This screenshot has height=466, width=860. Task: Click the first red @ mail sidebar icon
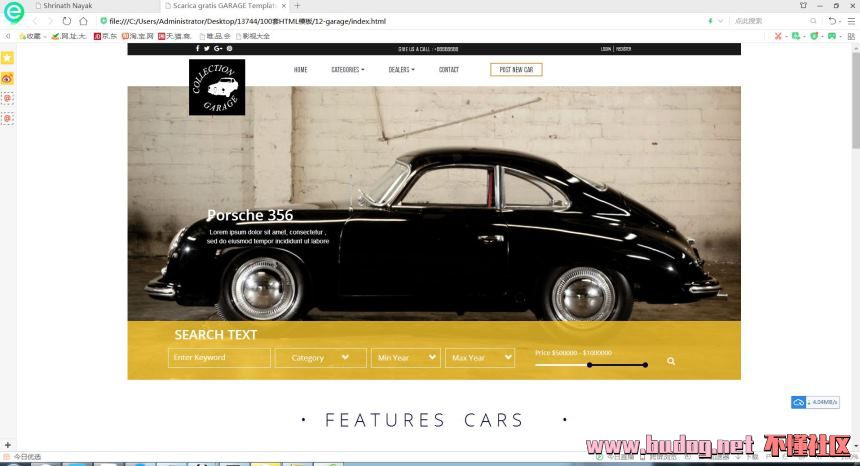pyautogui.click(x=7, y=98)
